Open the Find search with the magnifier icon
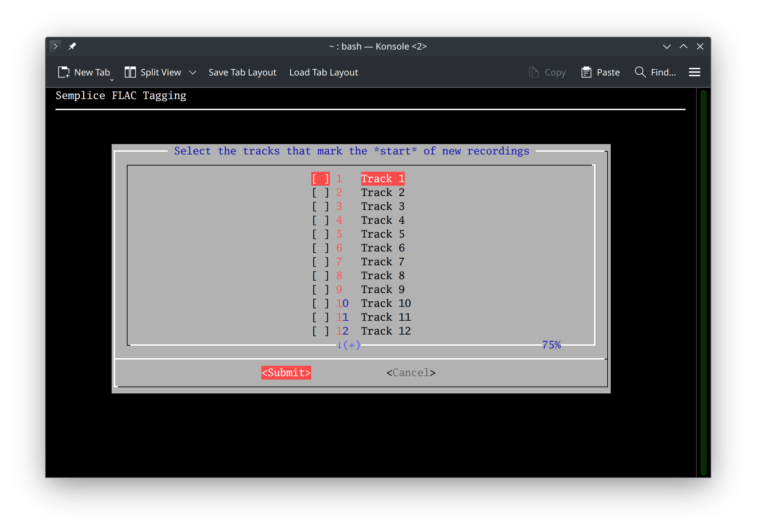The width and height of the screenshot is (757, 532). 640,72
